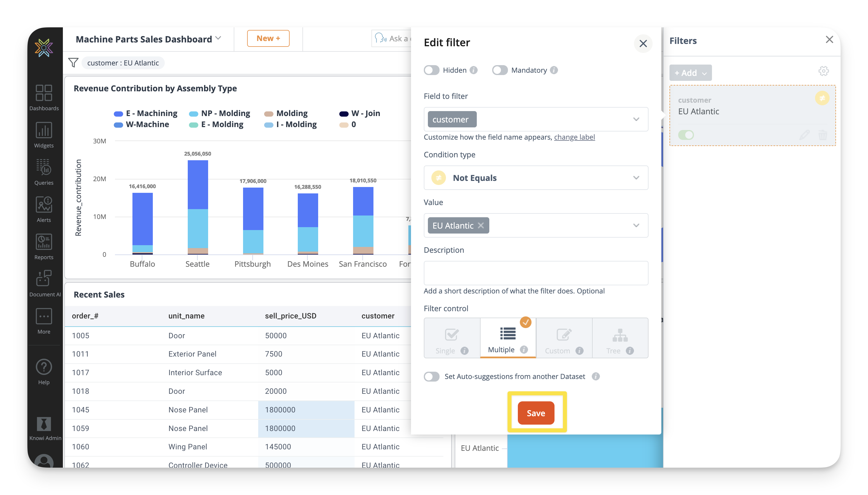Expand the Field to filter dropdown
Image resolution: width=868 pixels, height=495 pixels.
[636, 119]
